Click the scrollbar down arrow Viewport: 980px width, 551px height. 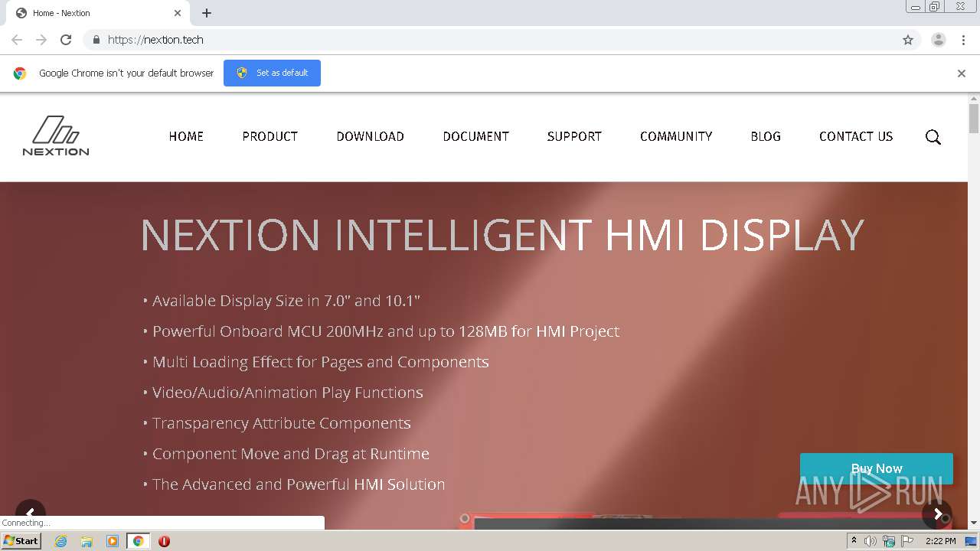pyautogui.click(x=974, y=523)
